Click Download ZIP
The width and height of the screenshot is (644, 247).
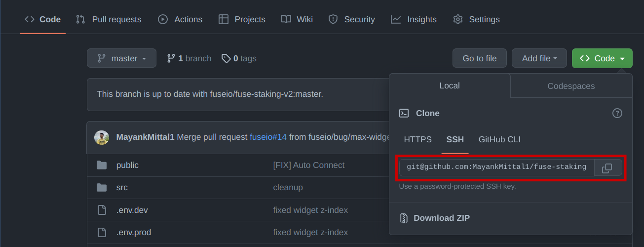click(x=441, y=218)
